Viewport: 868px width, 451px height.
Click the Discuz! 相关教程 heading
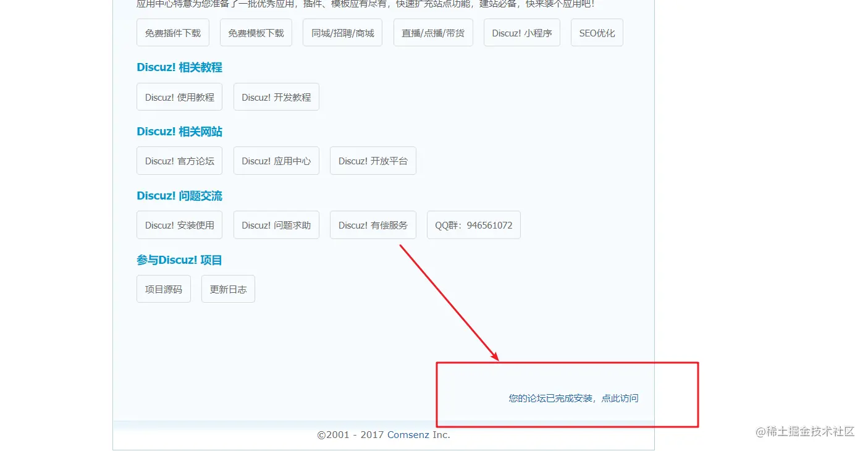click(x=179, y=67)
